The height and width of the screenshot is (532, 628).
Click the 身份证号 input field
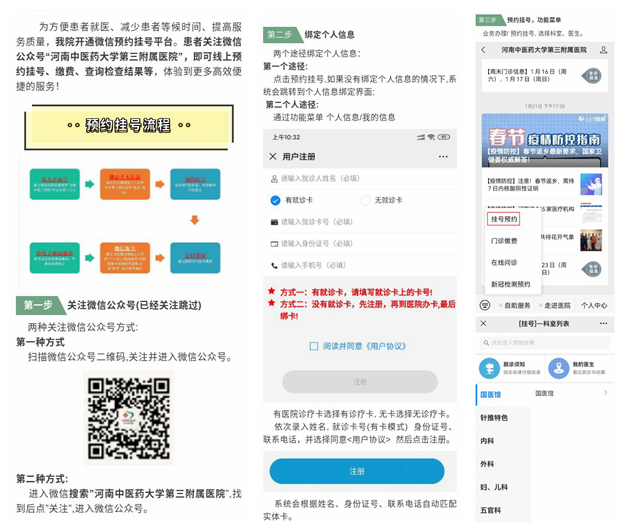click(x=360, y=244)
